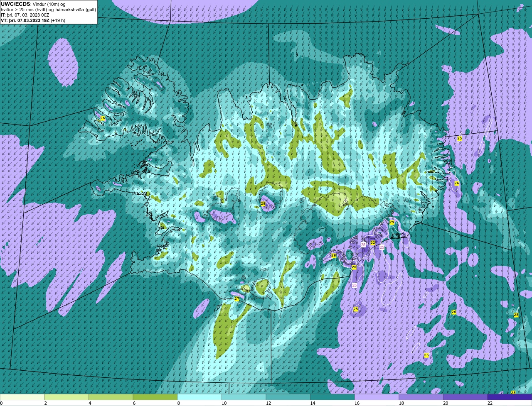Click the 'UWC/ECDS: Vindur (10m) og' title line
The height and width of the screenshot is (406, 532).
pyautogui.click(x=33, y=4)
